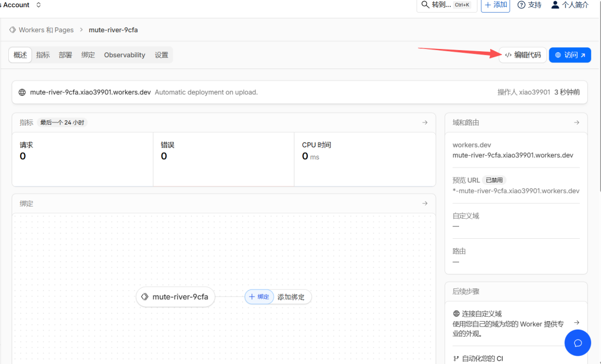Click the worker icon in the node

pos(145,297)
